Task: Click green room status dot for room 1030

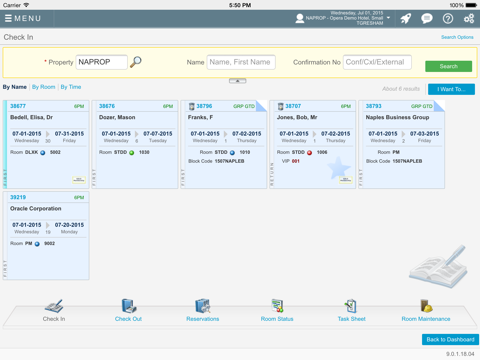Action: [x=132, y=153]
